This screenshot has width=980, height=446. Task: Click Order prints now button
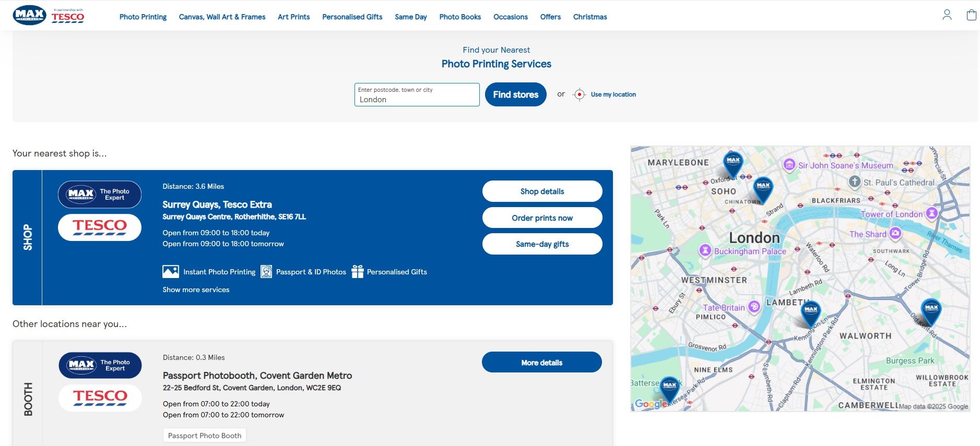542,218
